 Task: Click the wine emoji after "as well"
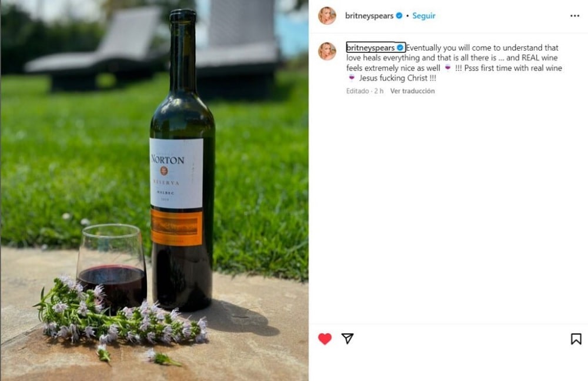[x=448, y=68]
